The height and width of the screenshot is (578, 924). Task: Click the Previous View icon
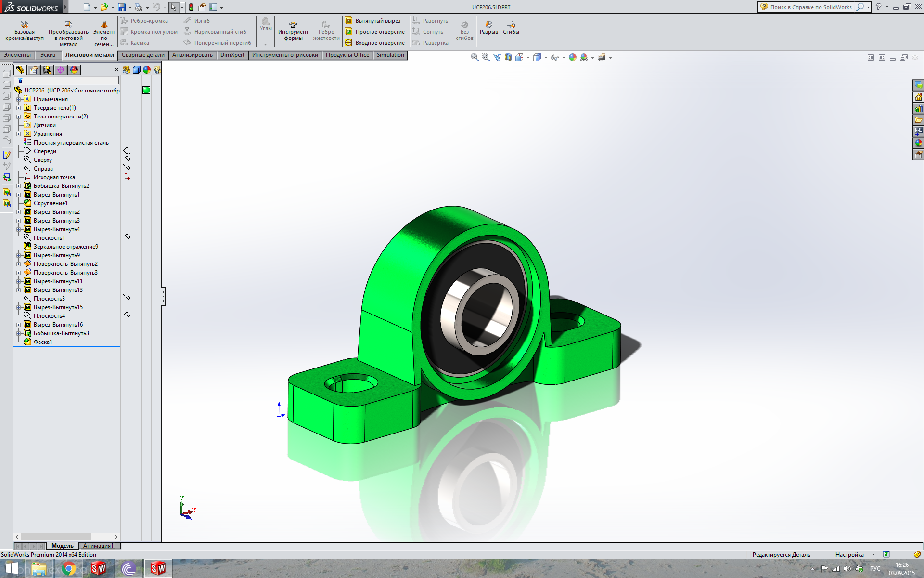(497, 57)
